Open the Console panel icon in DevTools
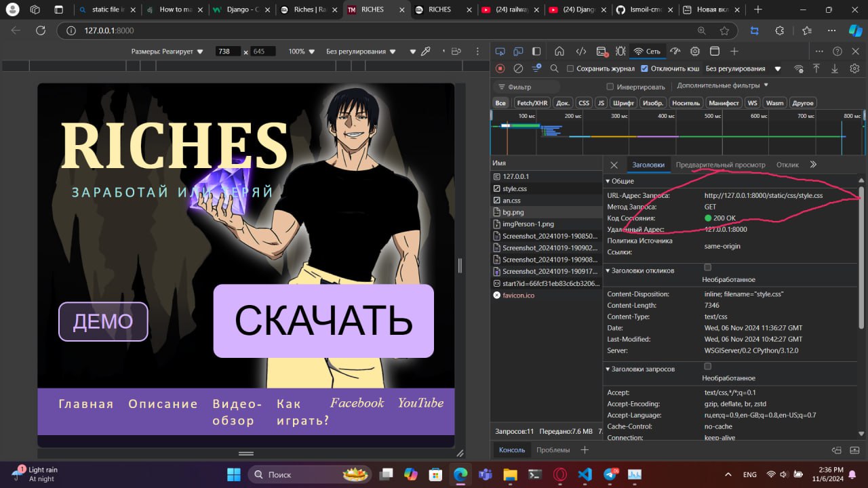The height and width of the screenshot is (488, 868). (601, 52)
